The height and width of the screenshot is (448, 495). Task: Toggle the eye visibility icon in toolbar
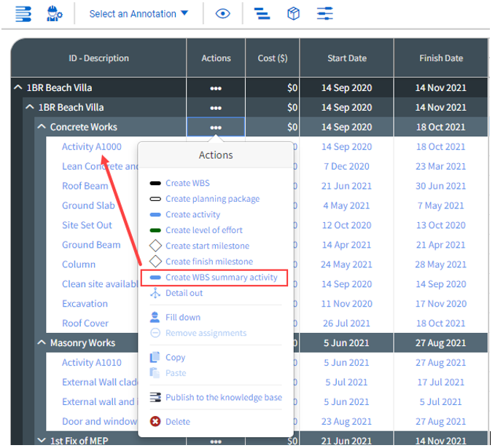(x=223, y=14)
